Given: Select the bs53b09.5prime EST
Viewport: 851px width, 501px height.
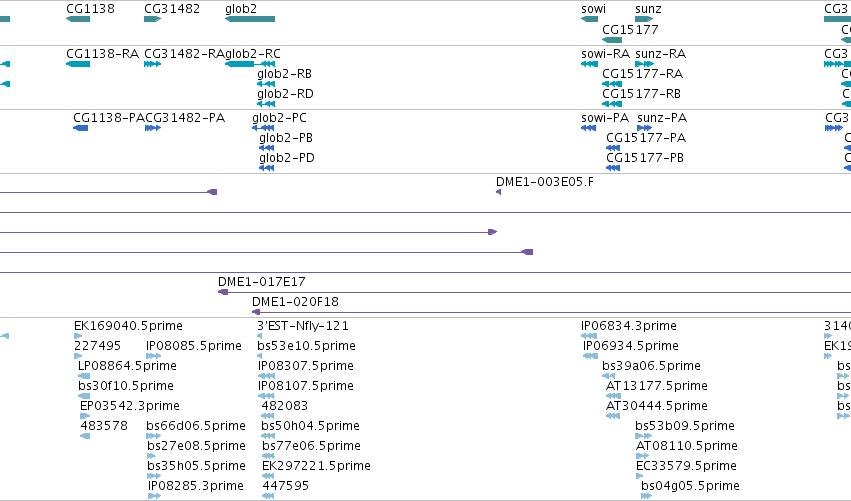Looking at the screenshot, I should coord(644,436).
